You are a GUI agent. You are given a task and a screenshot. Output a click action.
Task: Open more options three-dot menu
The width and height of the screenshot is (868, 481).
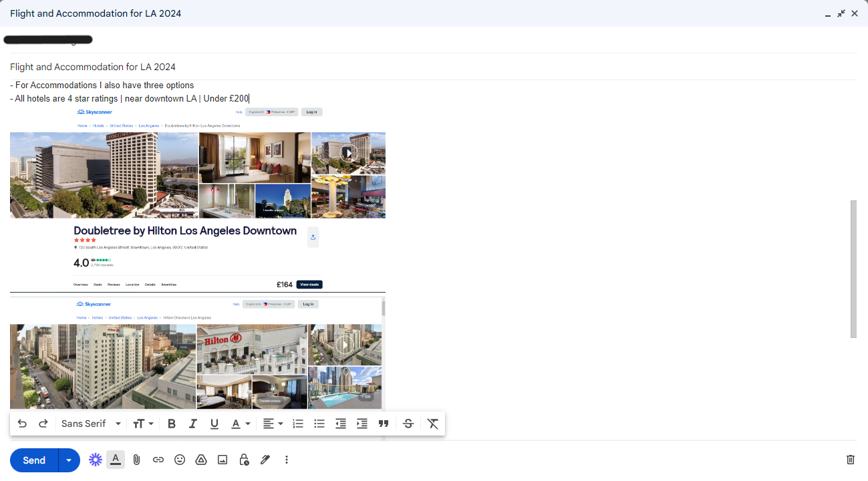(x=287, y=460)
